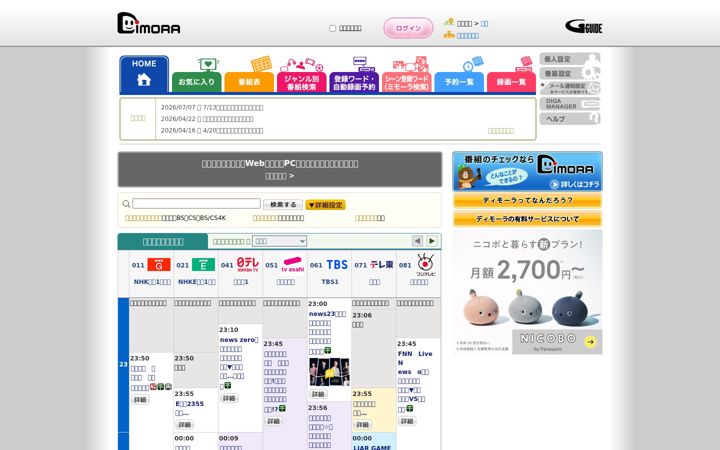The width and height of the screenshot is (720, 450).
Task: Click the 2026/04/22 news entry
Action: click(x=207, y=119)
